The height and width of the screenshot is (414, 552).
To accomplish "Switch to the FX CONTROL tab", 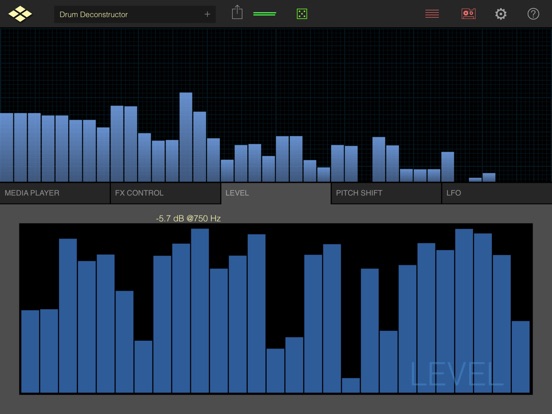I will (x=165, y=193).
